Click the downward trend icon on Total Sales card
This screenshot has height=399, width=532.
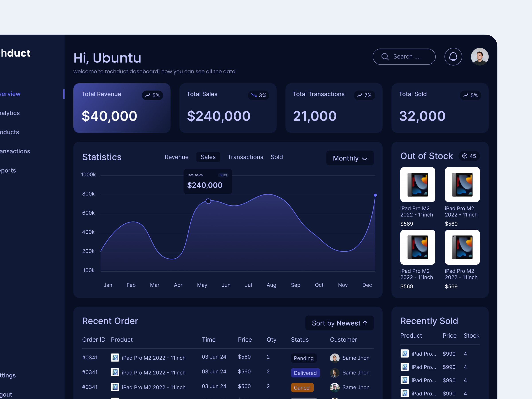[x=254, y=95]
